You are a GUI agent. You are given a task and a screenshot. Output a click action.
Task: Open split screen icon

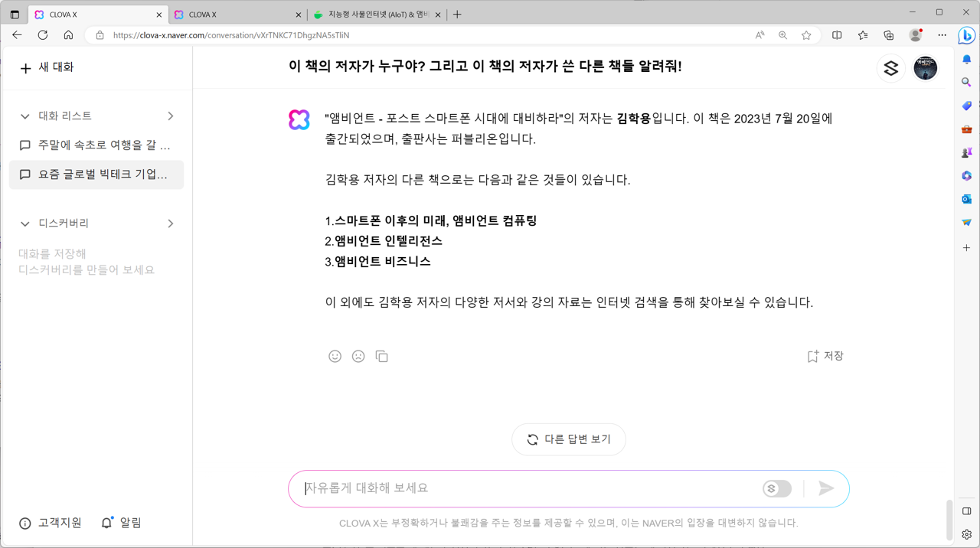point(837,35)
